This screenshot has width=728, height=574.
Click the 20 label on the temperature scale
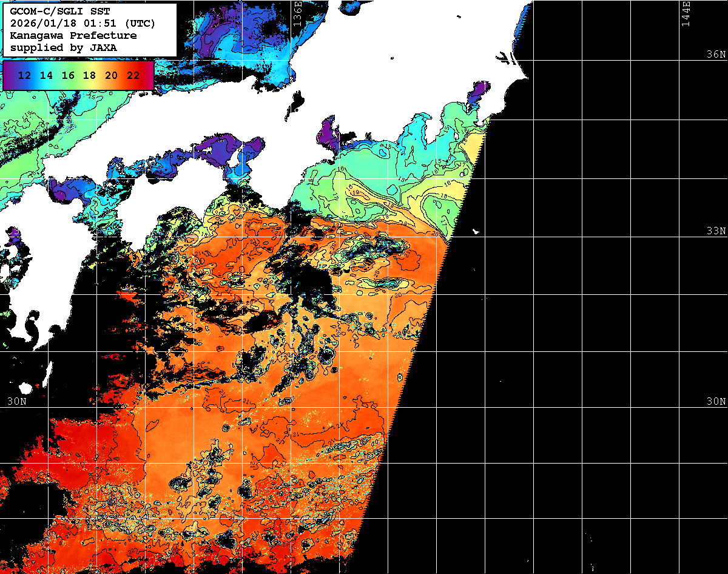coord(111,76)
